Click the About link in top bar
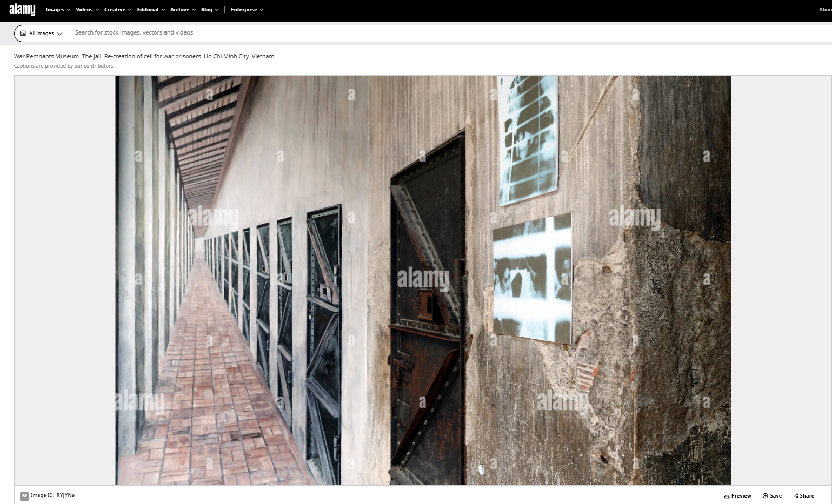The image size is (832, 504). click(824, 10)
